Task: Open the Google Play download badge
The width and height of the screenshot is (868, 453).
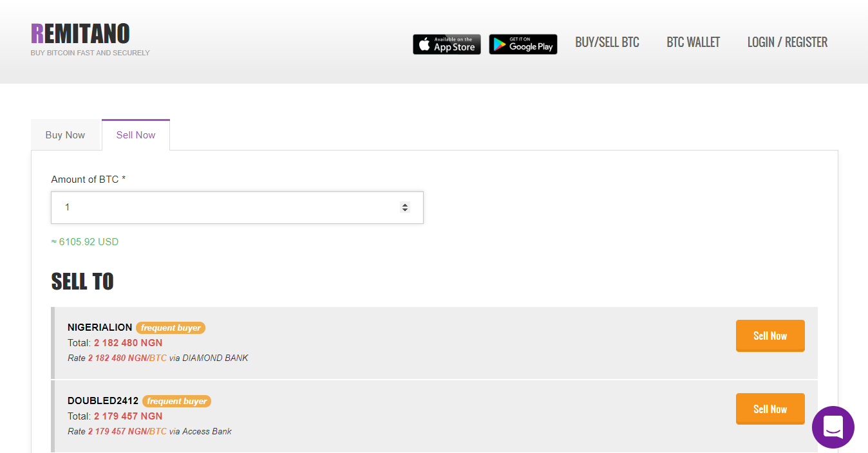Action: point(523,44)
